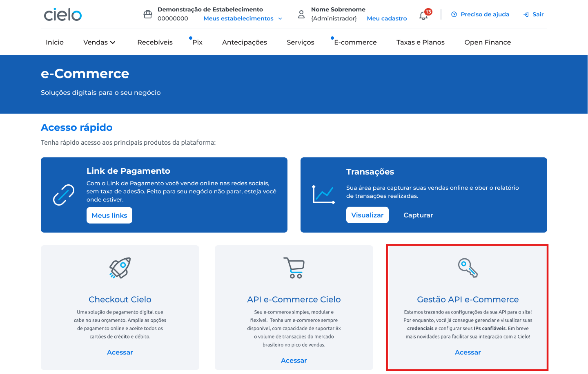
Task: Click the shopping cart icon for API e-Commerce
Action: click(294, 268)
